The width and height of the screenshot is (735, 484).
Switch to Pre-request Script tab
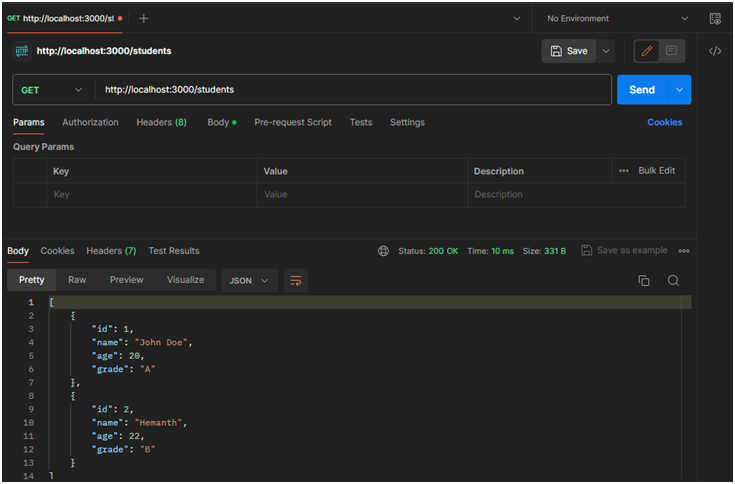(x=293, y=122)
